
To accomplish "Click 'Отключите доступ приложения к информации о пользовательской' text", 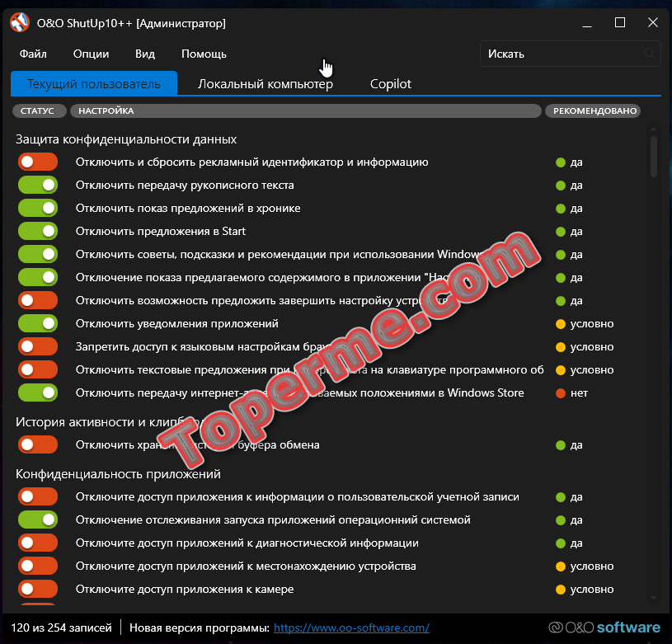I will [298, 497].
